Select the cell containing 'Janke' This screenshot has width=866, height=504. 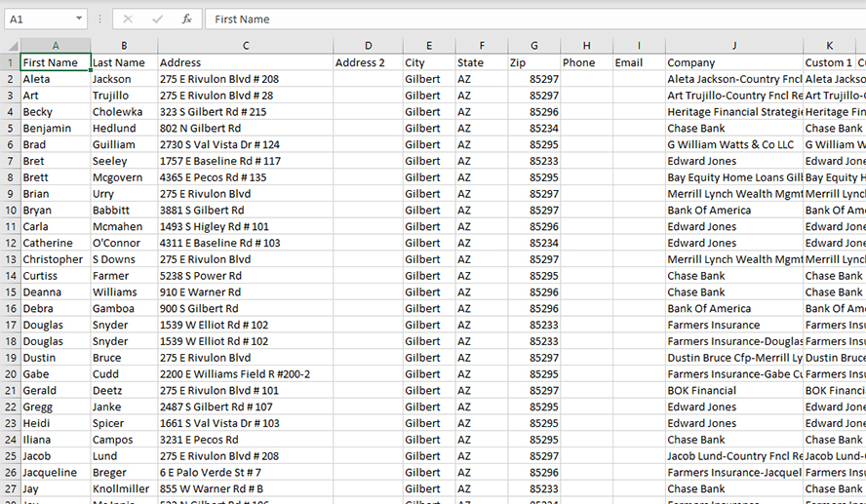coord(124,407)
